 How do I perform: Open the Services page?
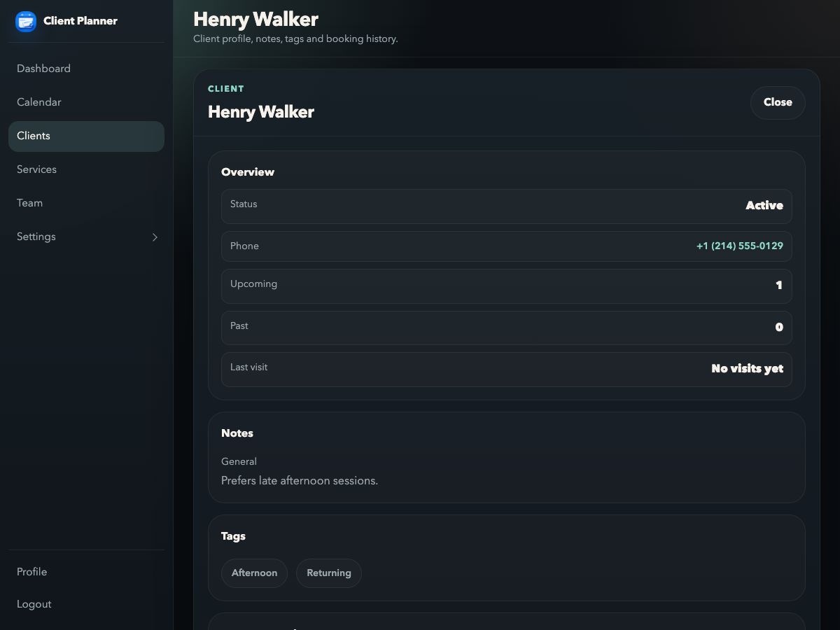click(86, 169)
